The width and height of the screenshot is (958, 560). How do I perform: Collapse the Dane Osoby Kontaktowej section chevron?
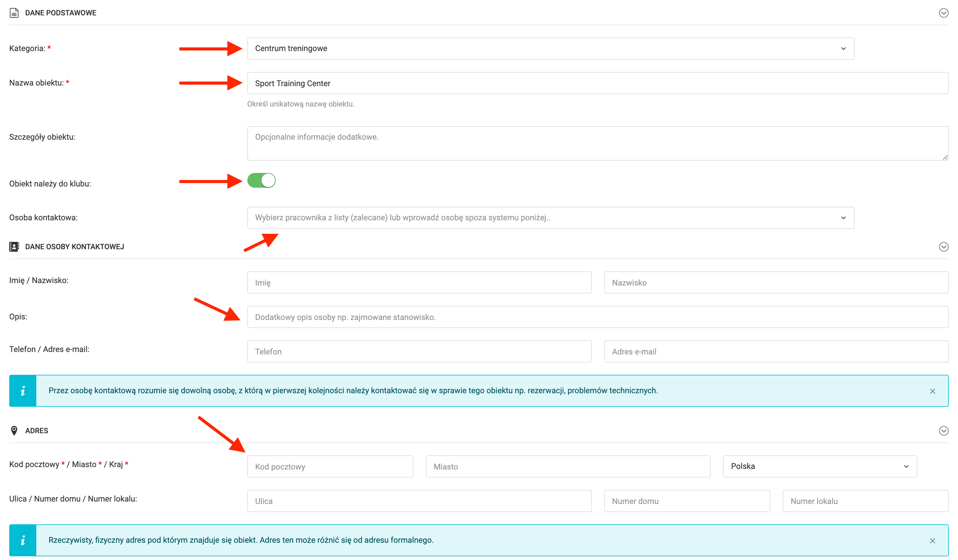pos(943,247)
